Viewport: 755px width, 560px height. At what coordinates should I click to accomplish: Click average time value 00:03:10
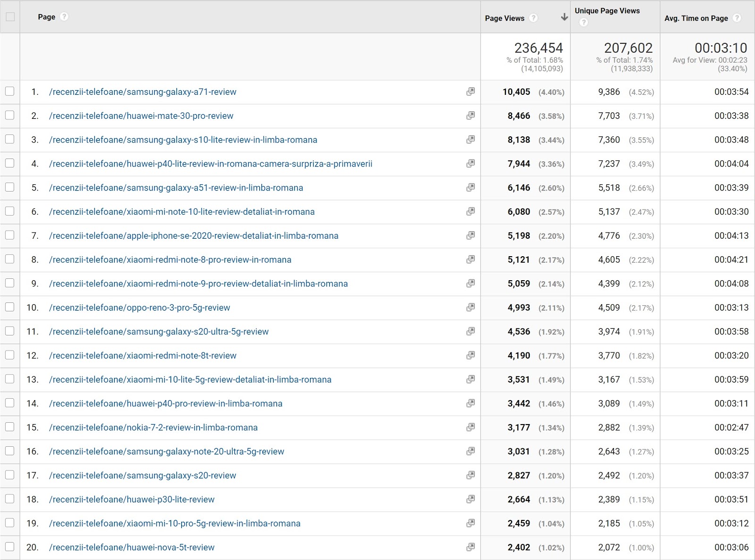(721, 48)
